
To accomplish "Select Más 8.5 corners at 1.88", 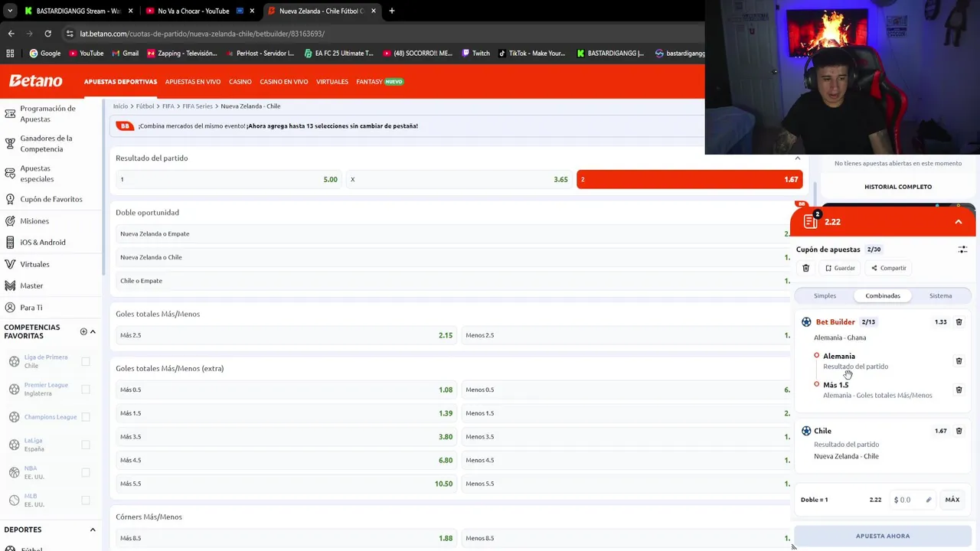I will 286,538.
